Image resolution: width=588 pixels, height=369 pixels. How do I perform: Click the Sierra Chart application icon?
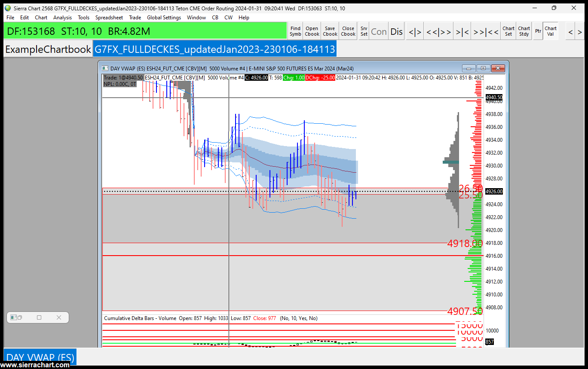click(x=7, y=8)
